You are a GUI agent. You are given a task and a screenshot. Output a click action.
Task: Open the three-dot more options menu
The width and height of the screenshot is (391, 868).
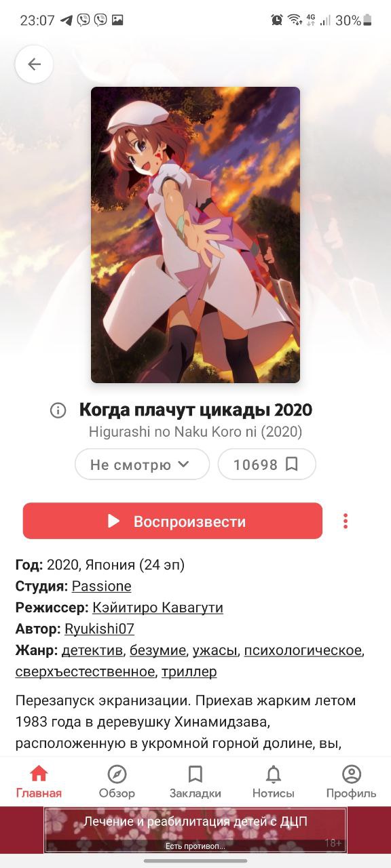(346, 521)
